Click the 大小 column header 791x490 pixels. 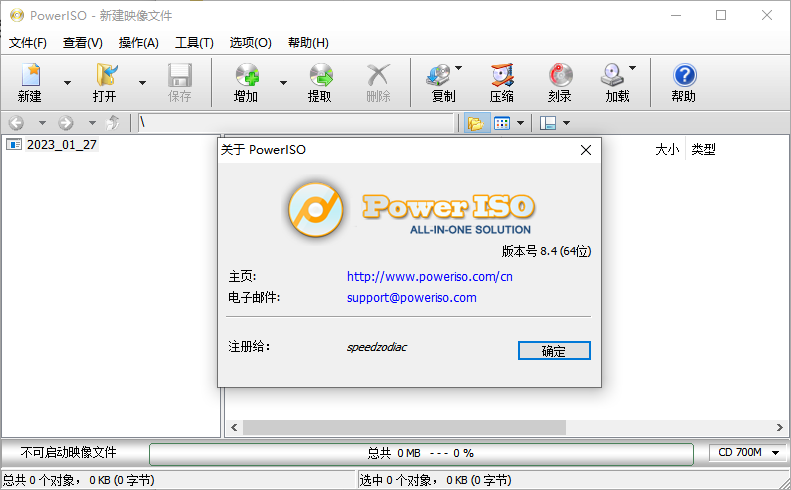[667, 149]
